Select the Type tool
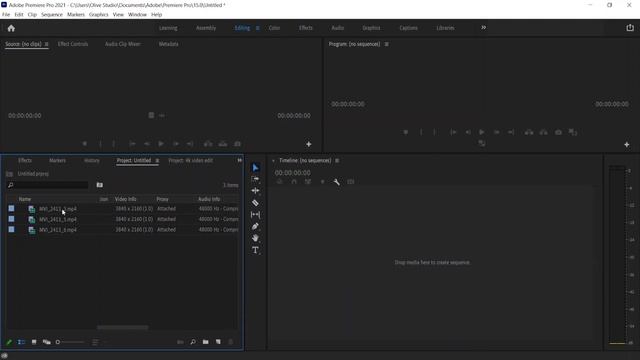Viewport: 640px width, 360px height. 256,250
